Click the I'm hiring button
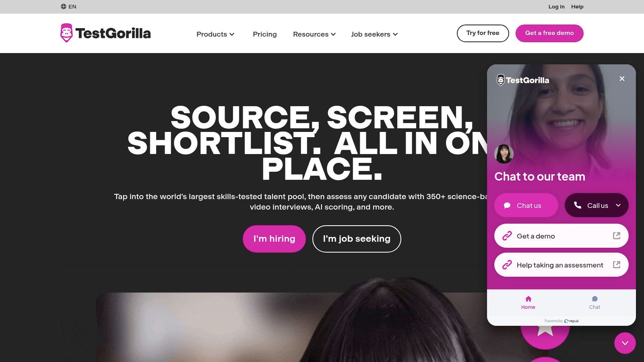 pos(274,239)
